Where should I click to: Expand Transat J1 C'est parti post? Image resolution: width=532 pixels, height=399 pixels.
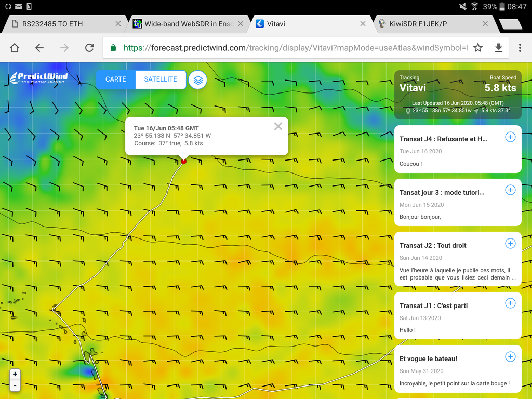(510, 303)
